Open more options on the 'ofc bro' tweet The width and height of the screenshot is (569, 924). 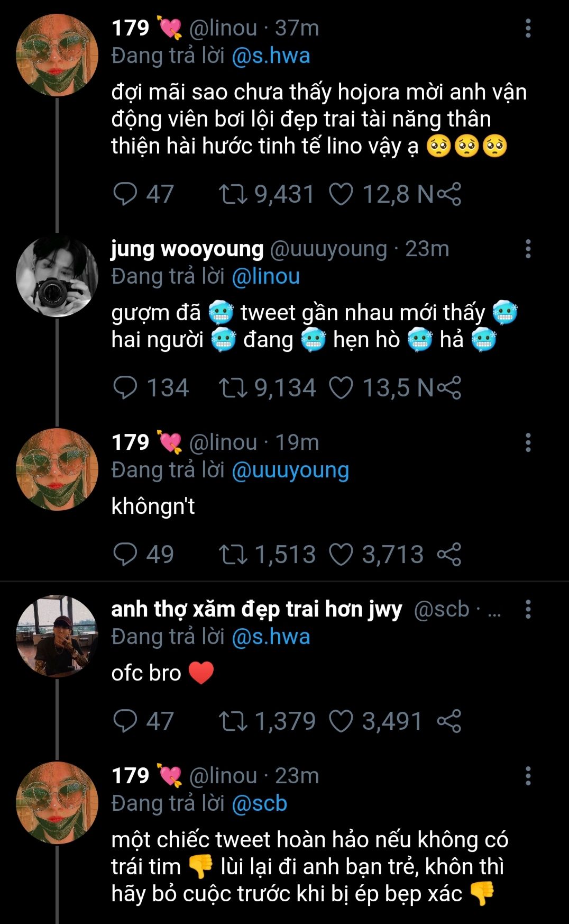528,609
